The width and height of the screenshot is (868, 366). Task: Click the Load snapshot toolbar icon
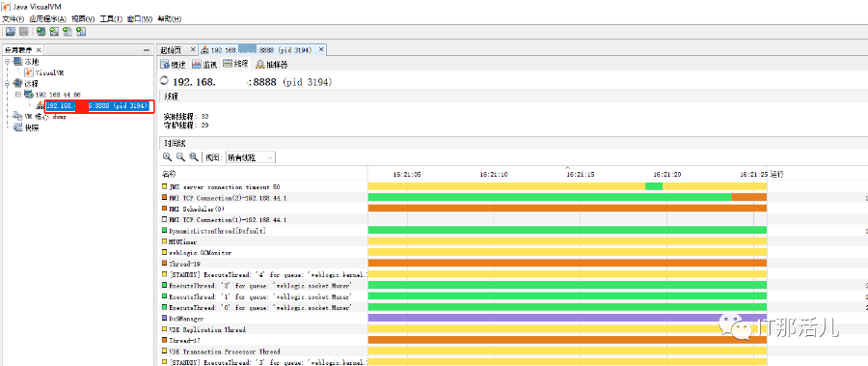point(10,32)
